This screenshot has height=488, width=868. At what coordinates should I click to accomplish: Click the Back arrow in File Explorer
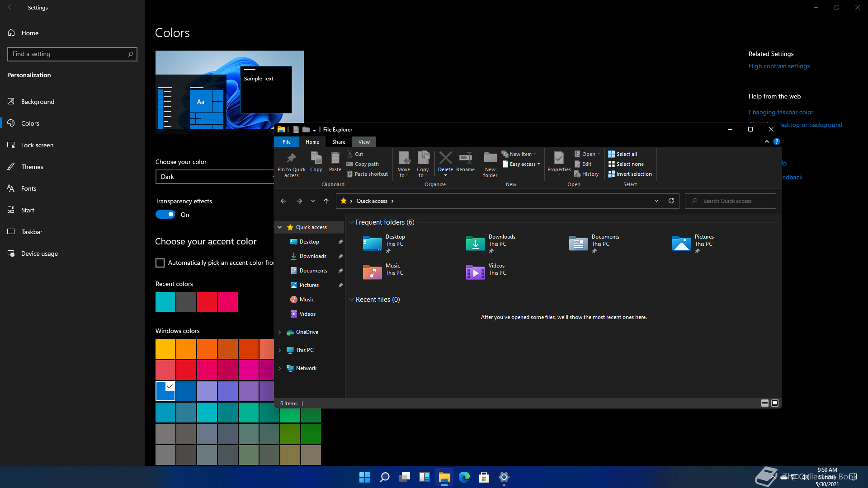tap(283, 201)
